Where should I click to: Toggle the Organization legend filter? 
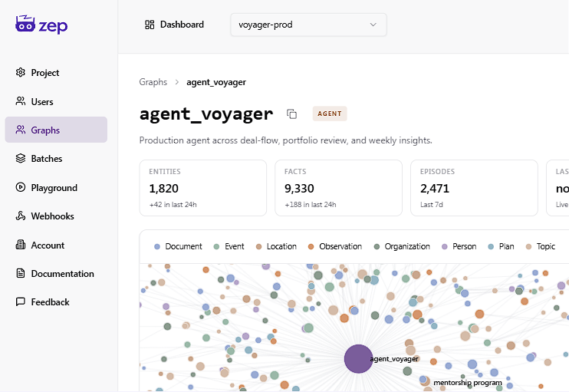[402, 246]
